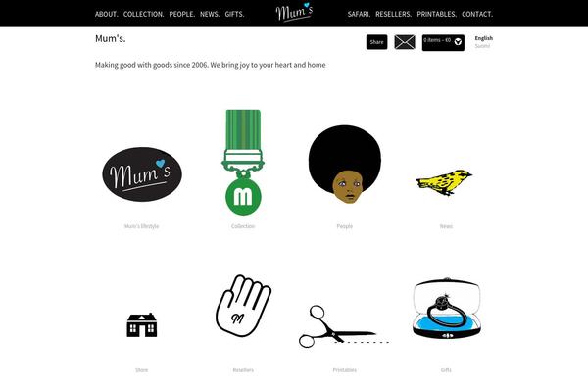Select the afro-haired People illustration
Viewport: 588px width, 392px height.
click(x=345, y=165)
